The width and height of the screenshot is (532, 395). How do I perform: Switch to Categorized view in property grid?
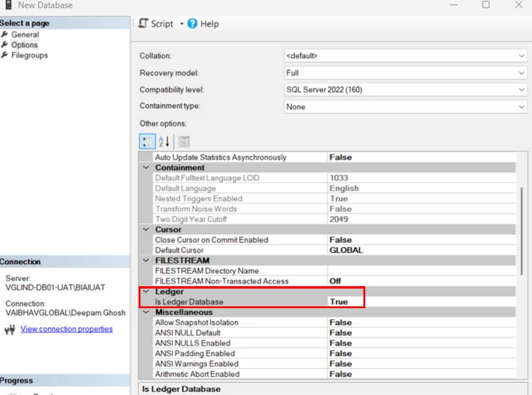[147, 142]
